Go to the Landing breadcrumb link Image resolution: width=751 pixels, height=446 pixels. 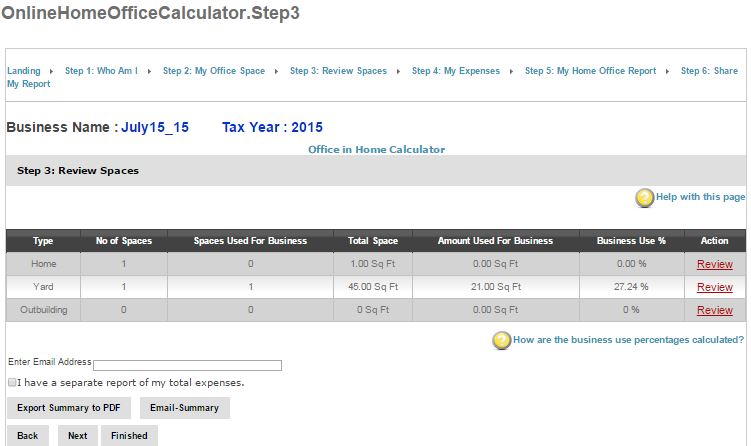(x=23, y=71)
